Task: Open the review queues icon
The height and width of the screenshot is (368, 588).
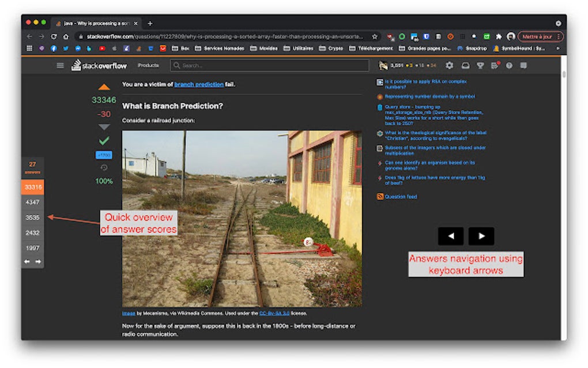Action: click(x=495, y=66)
